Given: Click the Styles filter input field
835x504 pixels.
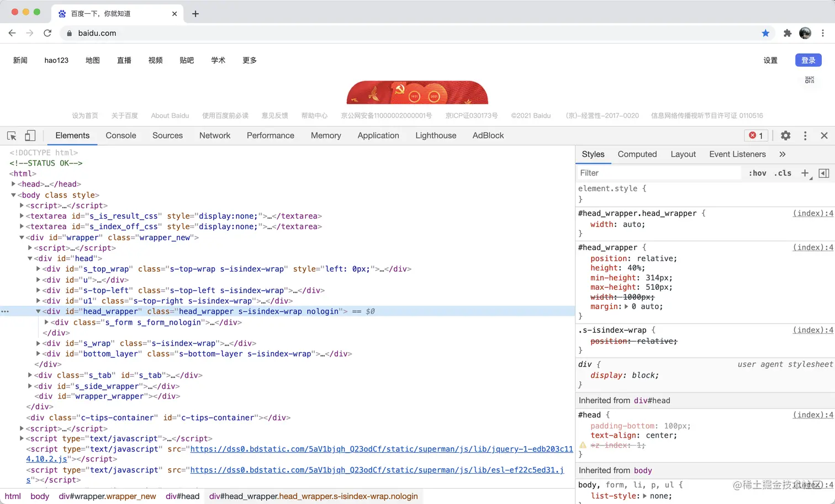Looking at the screenshot, I should 660,173.
